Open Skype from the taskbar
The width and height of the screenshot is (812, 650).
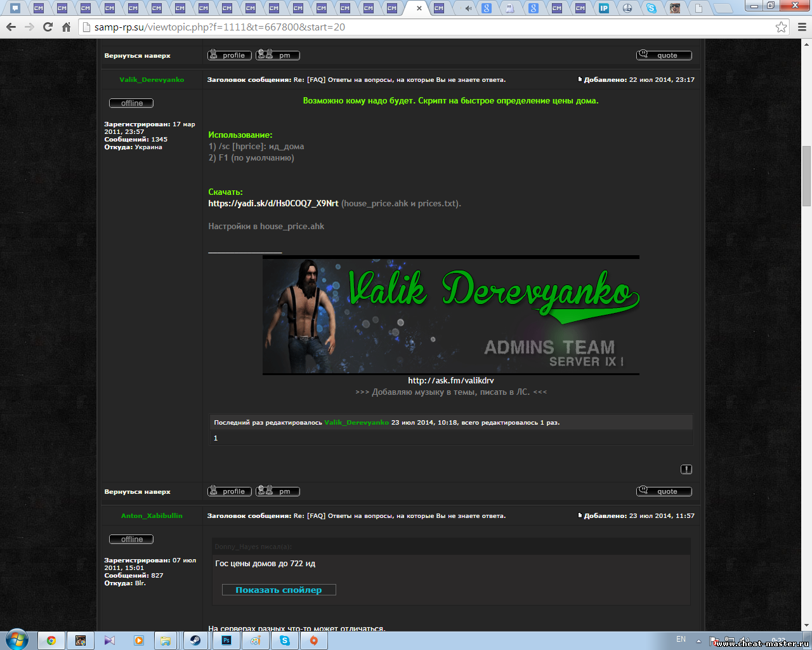click(x=285, y=640)
